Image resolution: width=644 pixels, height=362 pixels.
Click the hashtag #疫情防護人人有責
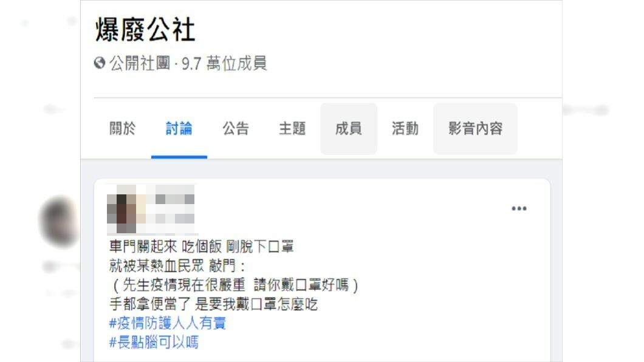click(x=168, y=323)
